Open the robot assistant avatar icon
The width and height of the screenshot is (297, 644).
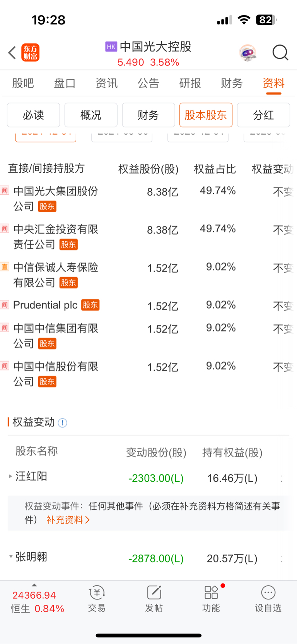click(x=247, y=53)
